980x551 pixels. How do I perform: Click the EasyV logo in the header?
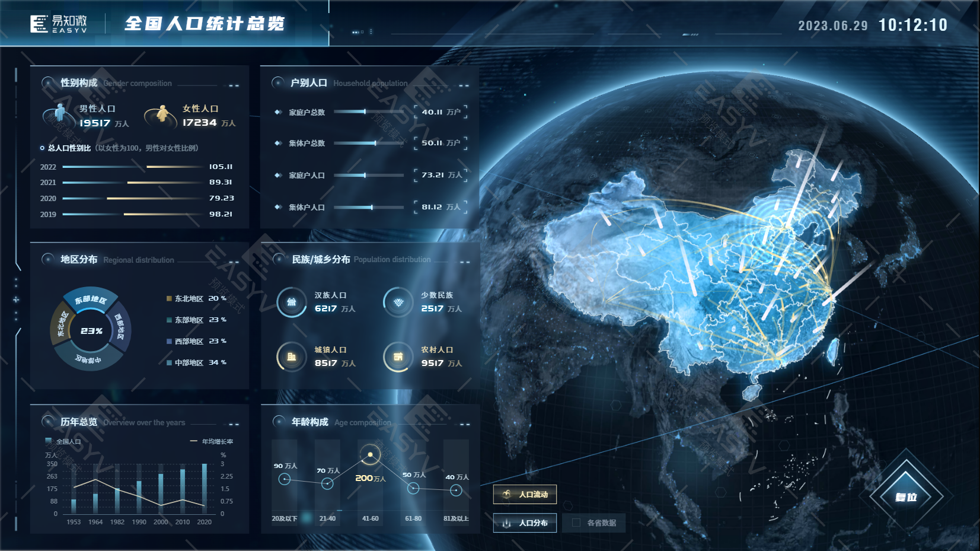click(59, 24)
